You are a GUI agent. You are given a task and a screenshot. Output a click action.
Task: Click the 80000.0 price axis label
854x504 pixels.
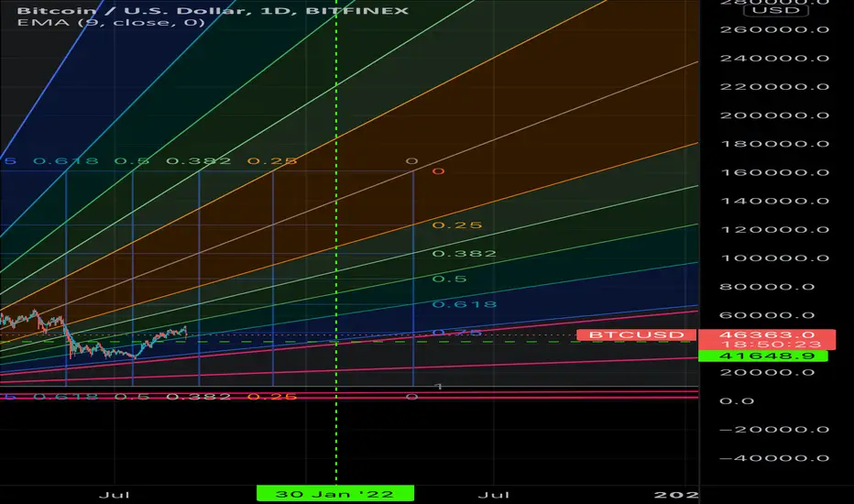point(767,287)
